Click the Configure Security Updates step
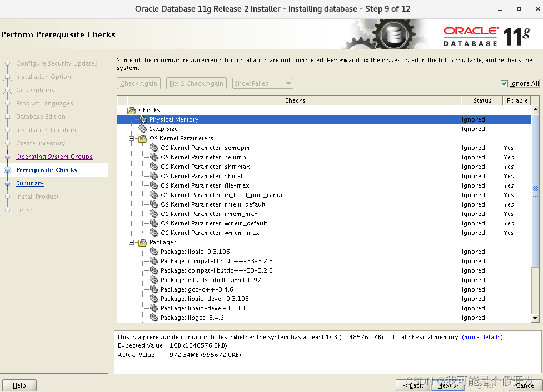The height and width of the screenshot is (392, 543). [57, 63]
